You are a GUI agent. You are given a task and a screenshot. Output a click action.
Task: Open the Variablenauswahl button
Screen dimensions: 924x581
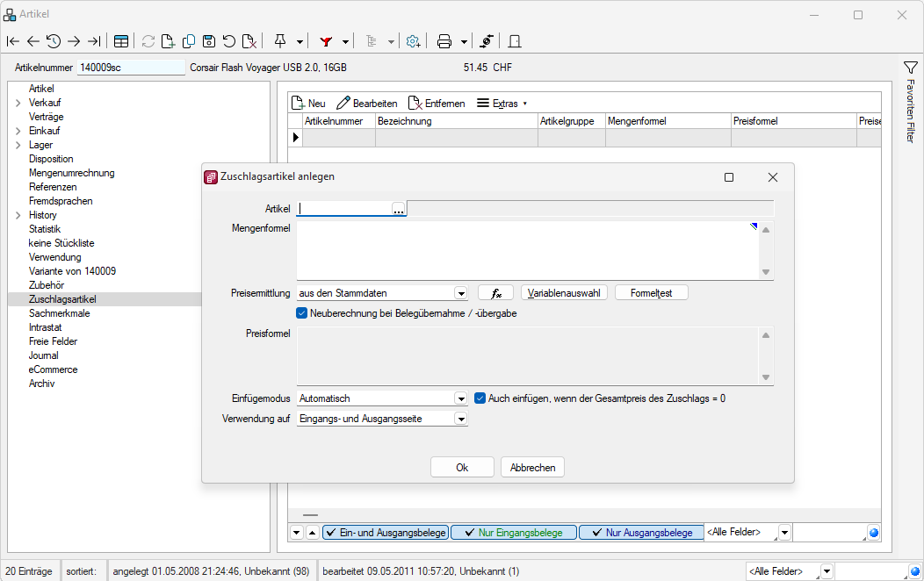coord(564,293)
